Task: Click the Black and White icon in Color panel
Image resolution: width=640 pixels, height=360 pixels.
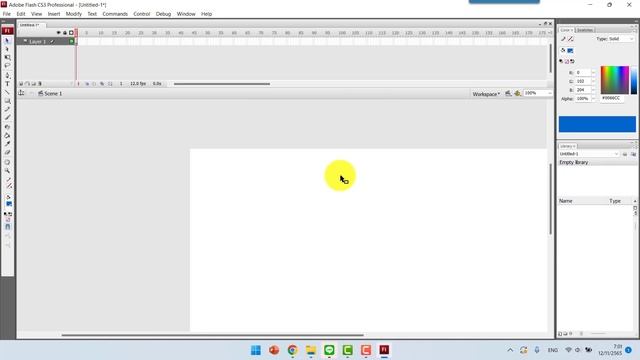Action: [x=561, y=62]
